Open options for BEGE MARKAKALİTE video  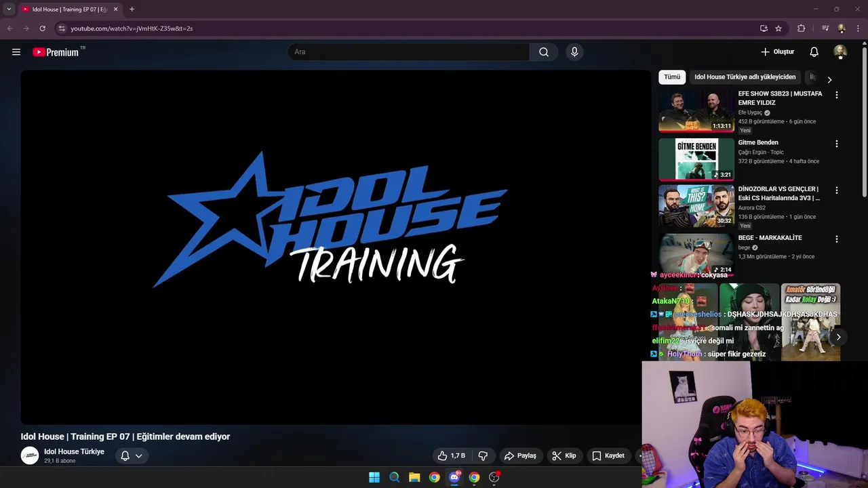coord(836,239)
